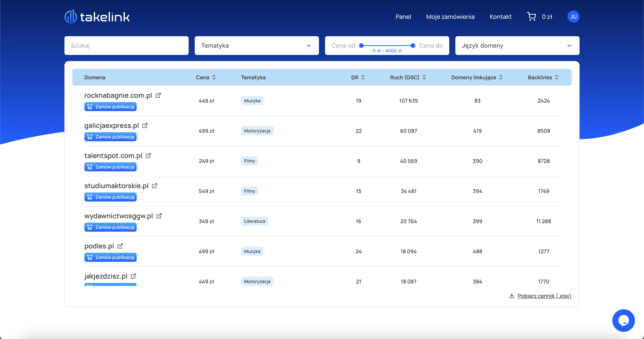Open wydawnictwosggw.pl external link icon
The image size is (644, 339).
click(x=159, y=216)
